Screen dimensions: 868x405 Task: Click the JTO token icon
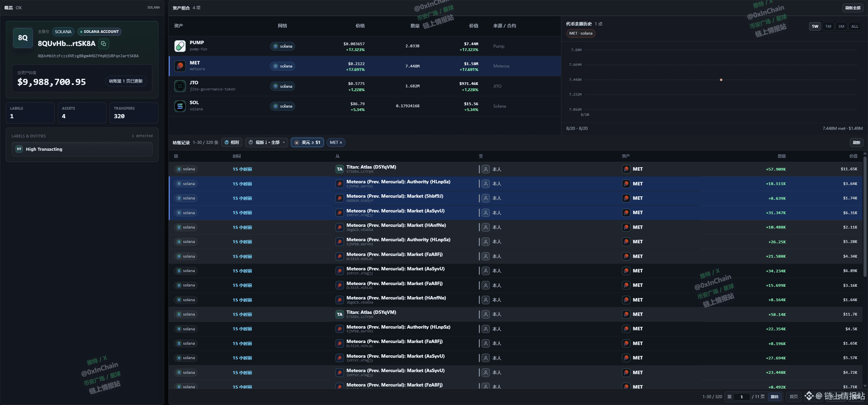(180, 86)
